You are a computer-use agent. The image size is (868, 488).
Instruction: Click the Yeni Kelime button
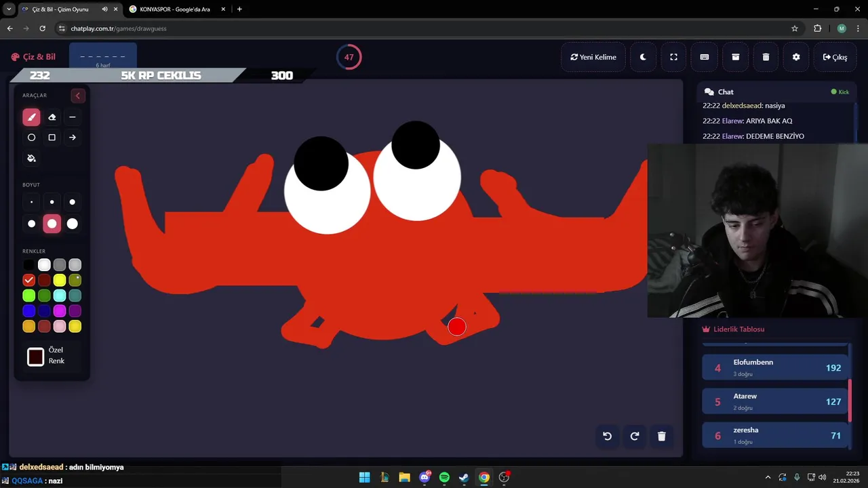coord(593,57)
